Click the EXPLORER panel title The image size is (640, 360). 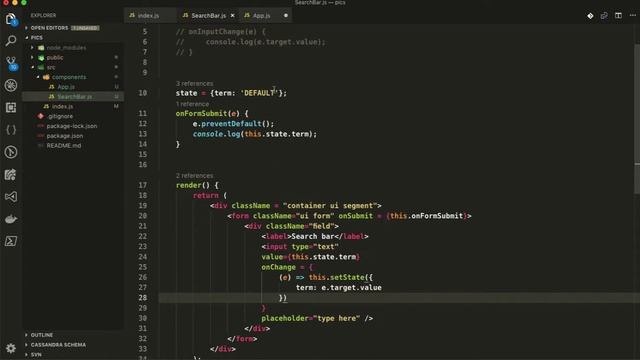tap(43, 16)
